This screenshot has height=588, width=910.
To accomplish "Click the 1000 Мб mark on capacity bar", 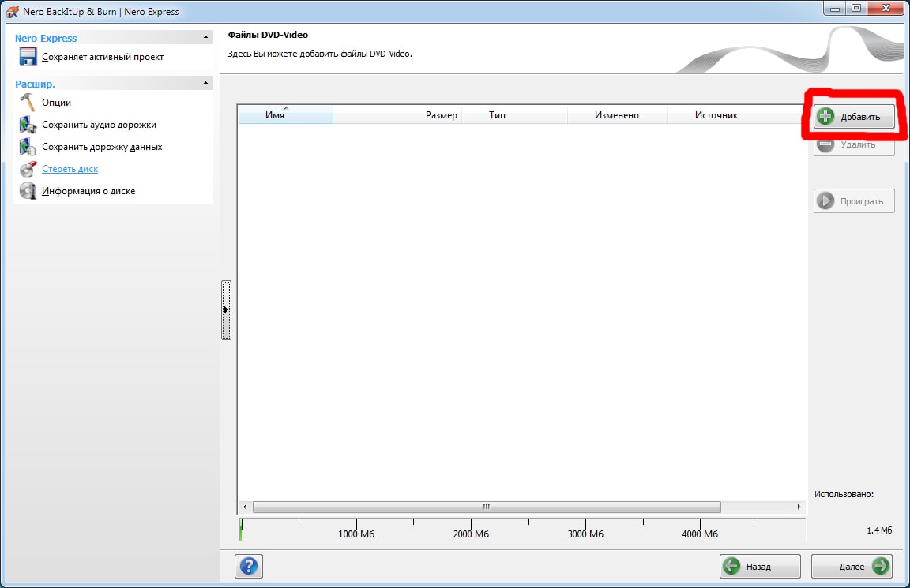I will pos(356,534).
